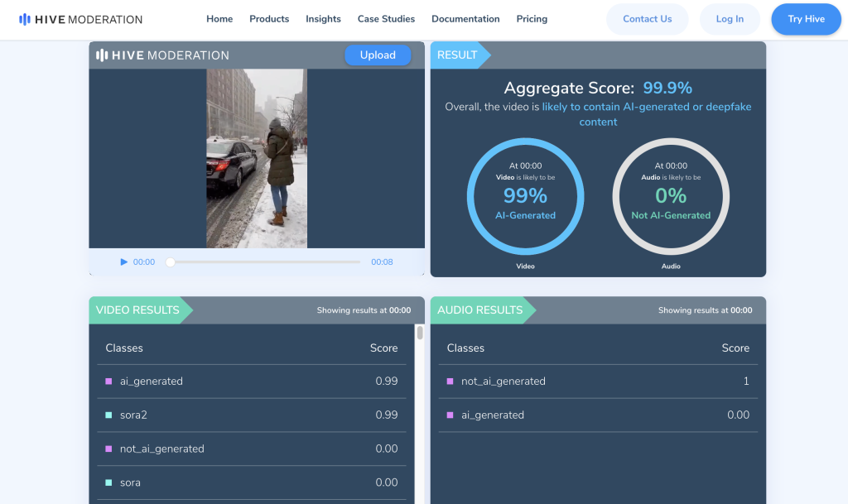Open the Insights menu
The width and height of the screenshot is (848, 504).
(x=323, y=19)
